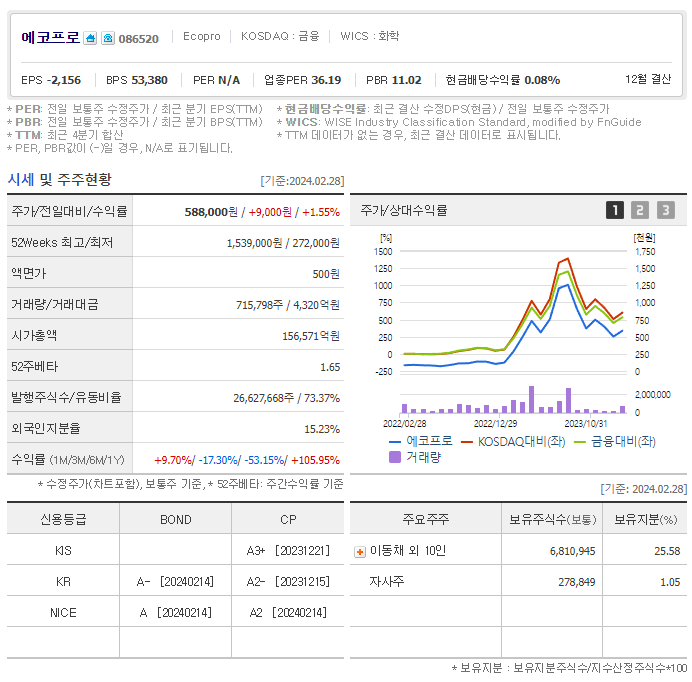Click the KIS CP rating A3+ [20231221]

pyautogui.click(x=288, y=551)
